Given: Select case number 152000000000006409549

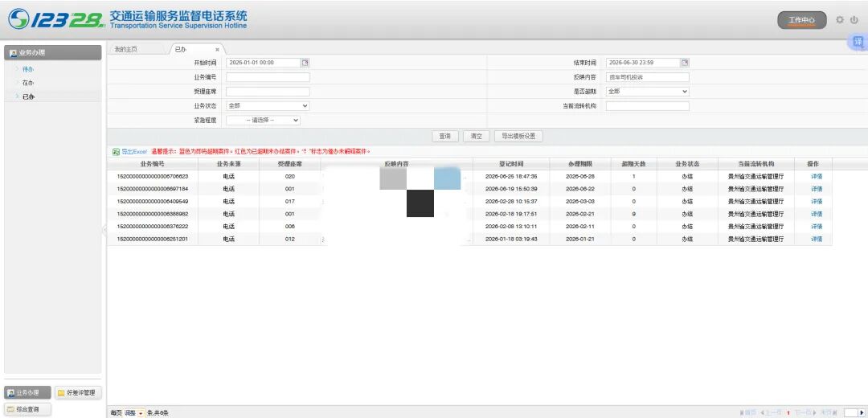Looking at the screenshot, I should tap(152, 202).
